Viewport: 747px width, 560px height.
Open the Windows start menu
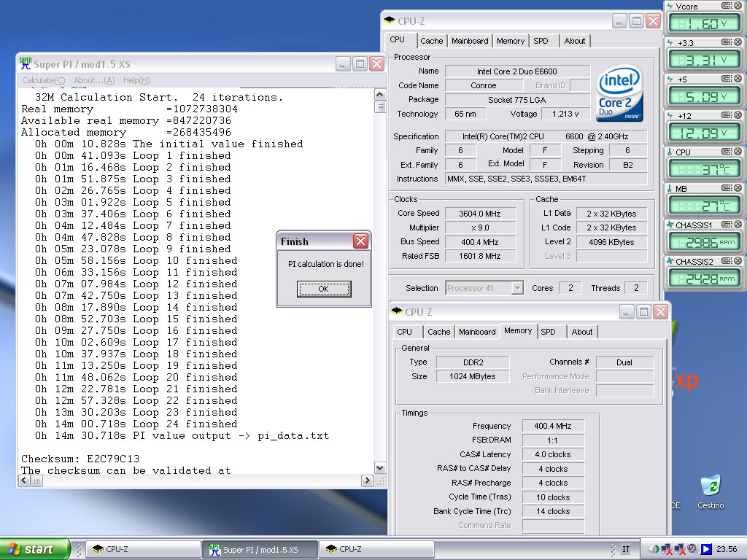(x=35, y=549)
